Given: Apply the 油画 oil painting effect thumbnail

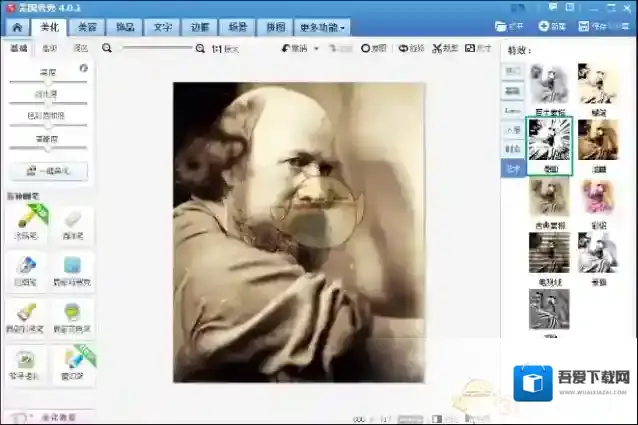Looking at the screenshot, I should click(x=598, y=140).
